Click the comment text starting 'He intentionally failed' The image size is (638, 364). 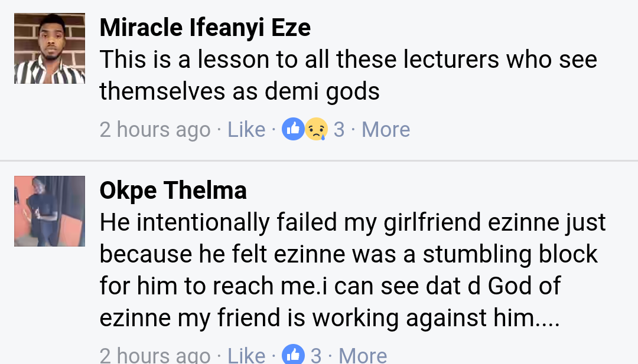tap(353, 222)
